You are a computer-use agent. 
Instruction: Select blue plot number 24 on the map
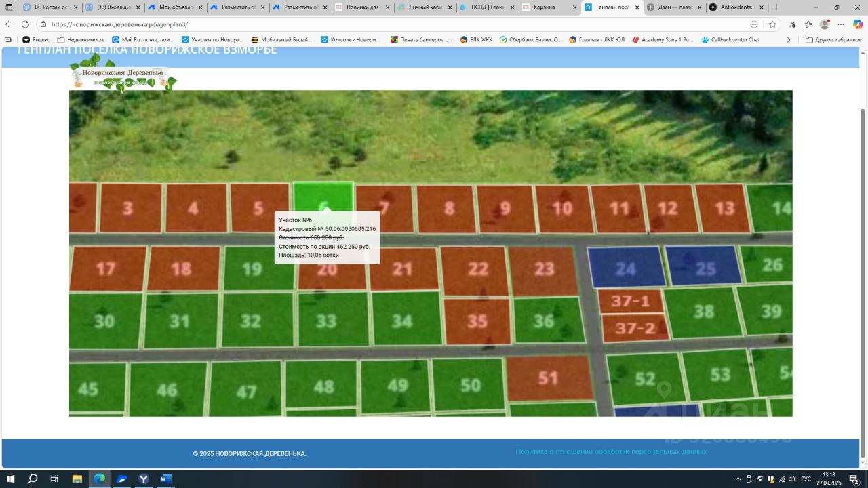pos(625,268)
